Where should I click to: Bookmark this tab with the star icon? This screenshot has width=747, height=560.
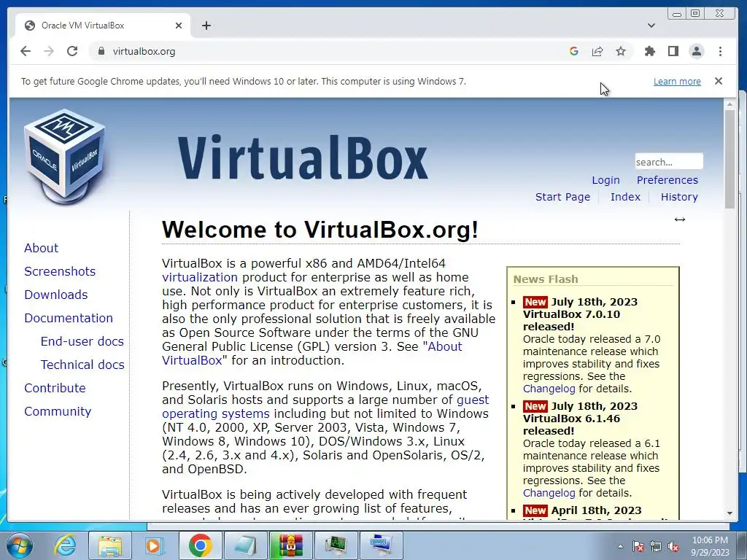click(620, 51)
